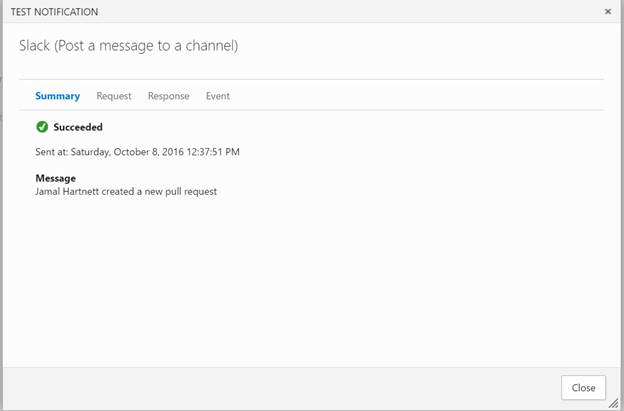Click the Succeeded status label
Viewport: 624px width, 411px height.
[x=78, y=127]
